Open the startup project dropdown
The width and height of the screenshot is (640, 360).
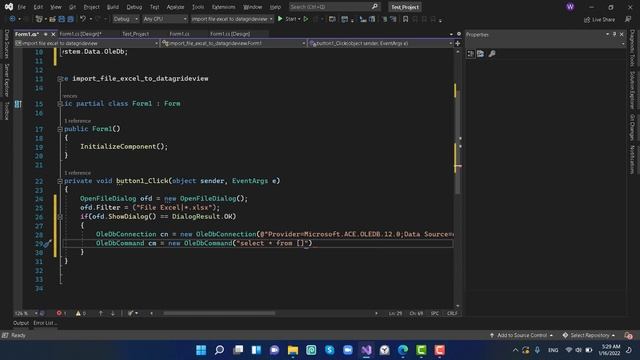232,19
